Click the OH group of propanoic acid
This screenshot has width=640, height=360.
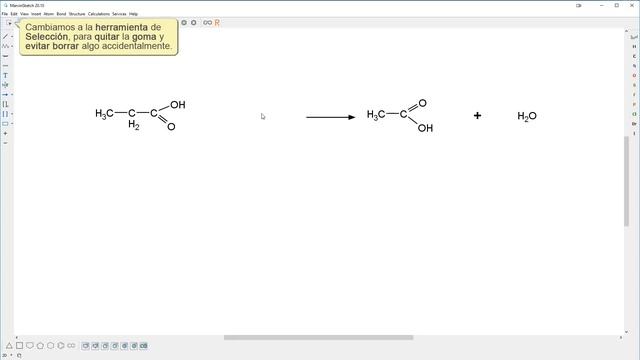point(178,105)
